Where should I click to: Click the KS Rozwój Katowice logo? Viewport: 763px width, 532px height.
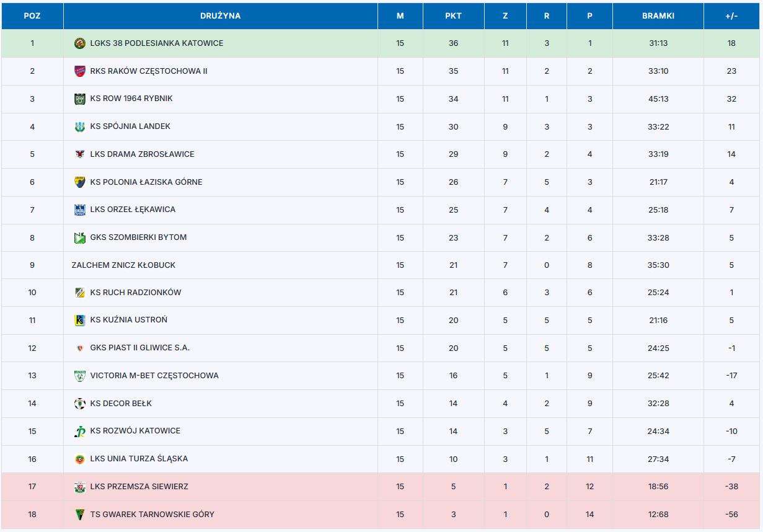pos(79,432)
